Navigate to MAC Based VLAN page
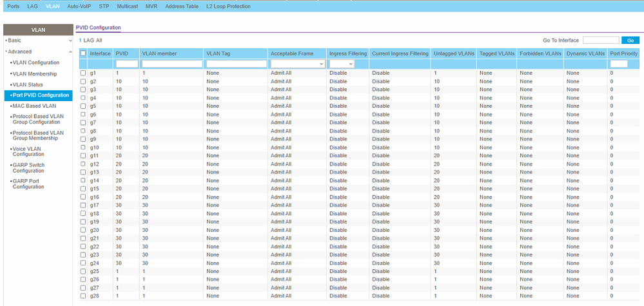644x306 pixels. (x=34, y=106)
